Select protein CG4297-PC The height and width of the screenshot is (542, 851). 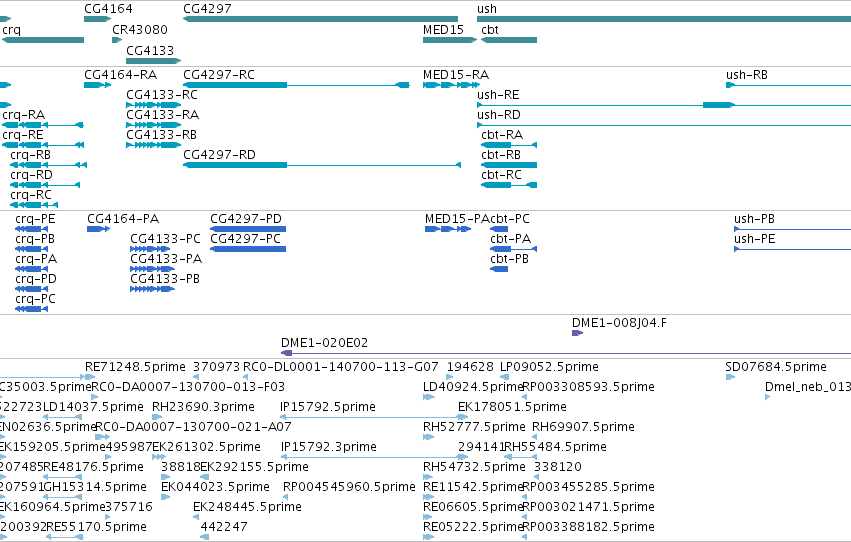point(245,239)
